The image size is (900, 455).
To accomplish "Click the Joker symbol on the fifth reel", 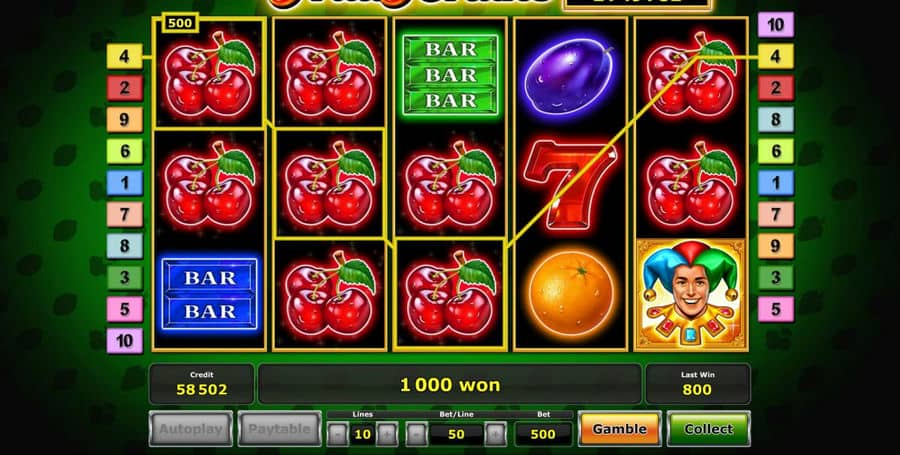I will (x=691, y=294).
